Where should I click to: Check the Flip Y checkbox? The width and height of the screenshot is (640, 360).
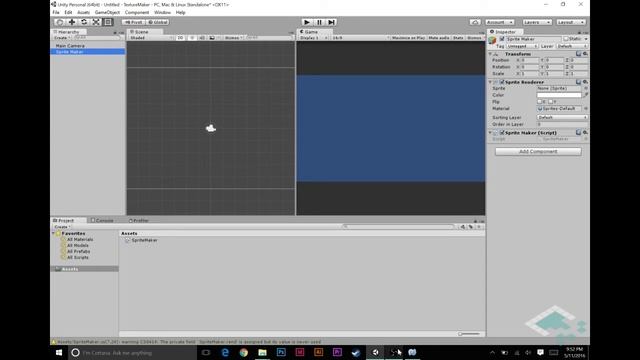coord(550,102)
